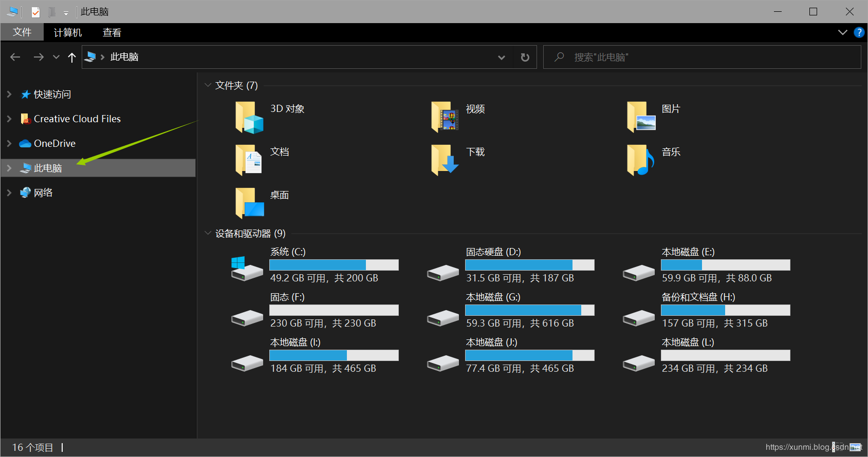Open the 3D 对象 folder icon
The width and height of the screenshot is (868, 457).
249,117
